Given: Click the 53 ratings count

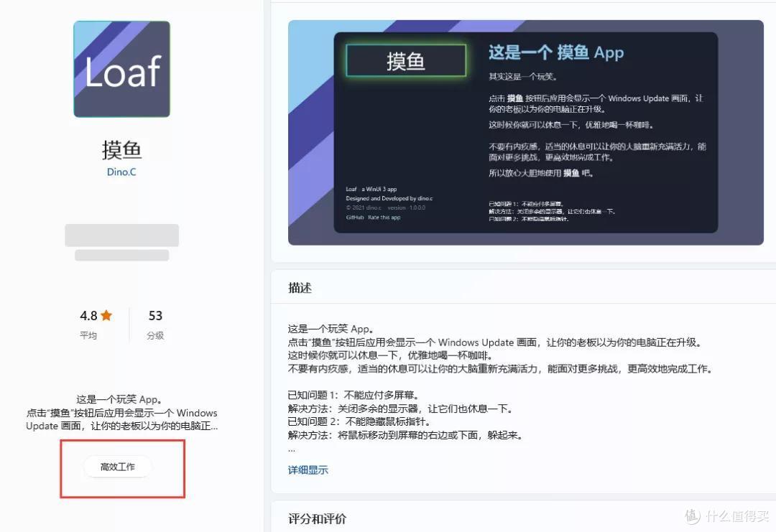Looking at the screenshot, I should [x=155, y=315].
